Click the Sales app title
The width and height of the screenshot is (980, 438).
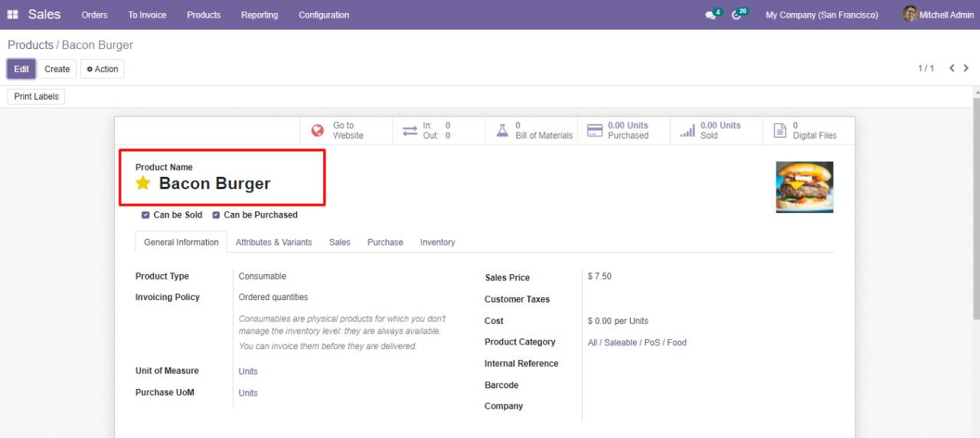(44, 15)
